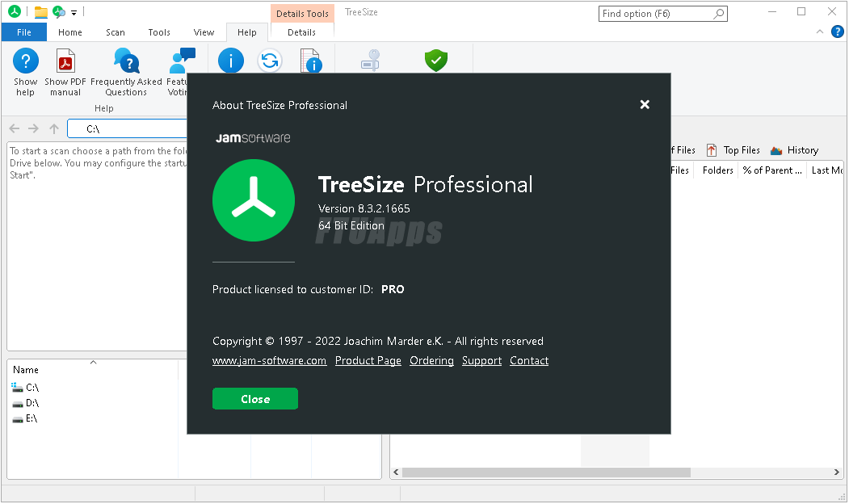
Task: Open the History tab
Action: (x=794, y=150)
